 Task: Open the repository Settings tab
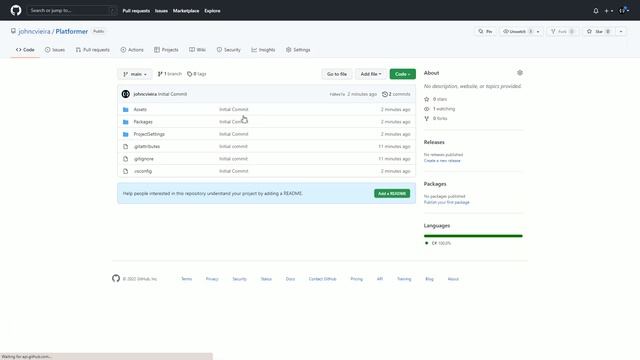click(x=298, y=50)
